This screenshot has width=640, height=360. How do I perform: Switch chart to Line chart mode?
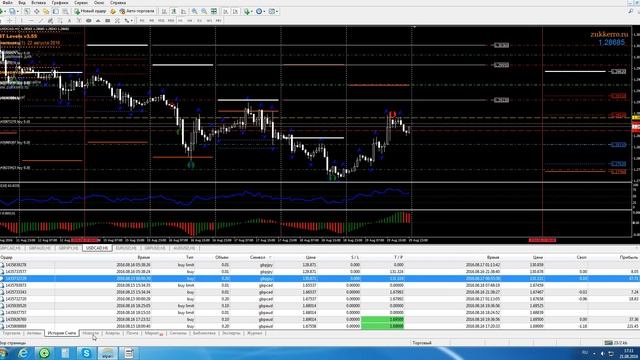[x=183, y=11]
